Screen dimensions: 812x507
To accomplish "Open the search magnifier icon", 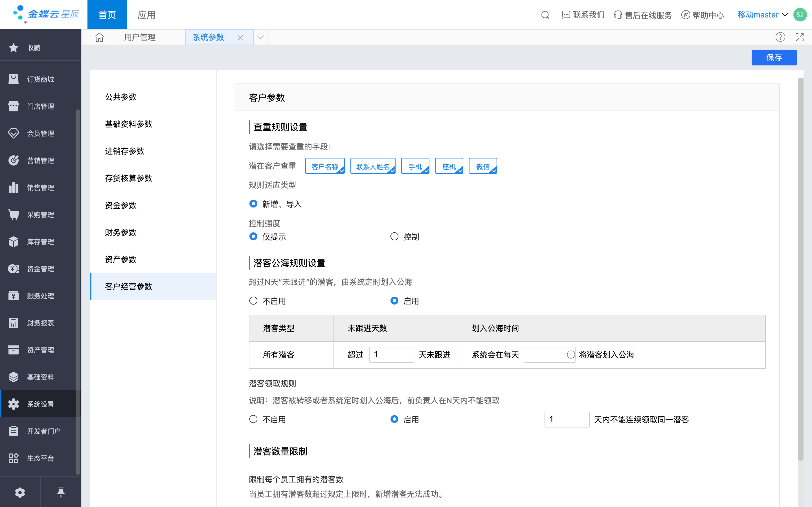I will (545, 15).
